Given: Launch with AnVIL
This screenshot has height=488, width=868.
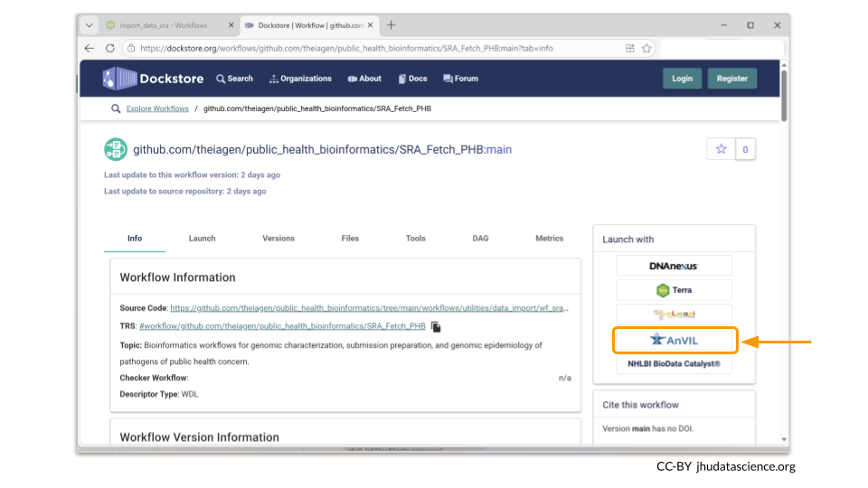Looking at the screenshot, I should tap(675, 341).
